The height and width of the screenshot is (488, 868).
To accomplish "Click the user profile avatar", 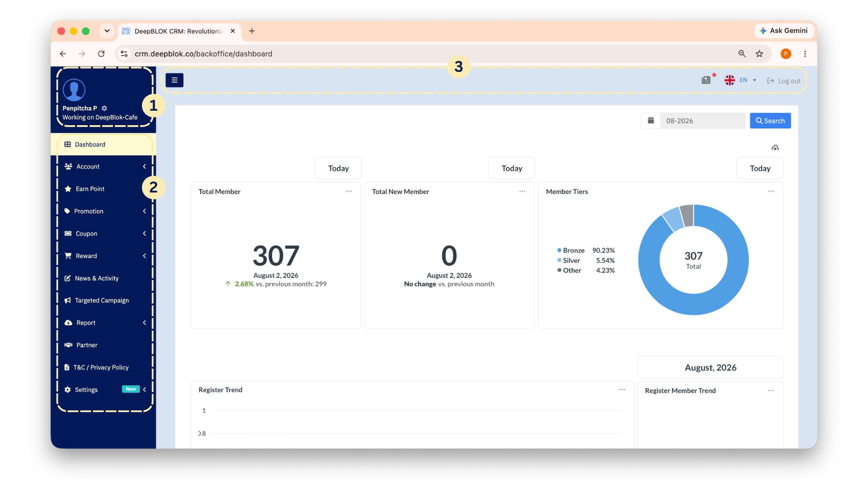I will (x=74, y=89).
